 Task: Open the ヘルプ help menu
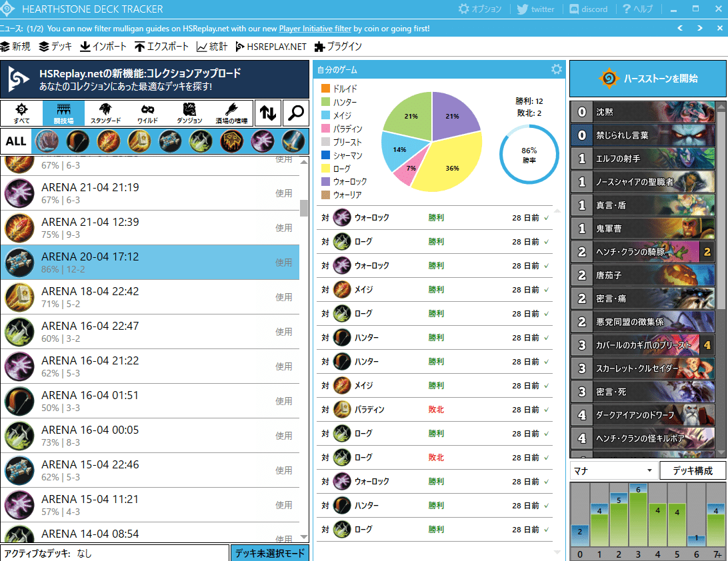coord(637,9)
